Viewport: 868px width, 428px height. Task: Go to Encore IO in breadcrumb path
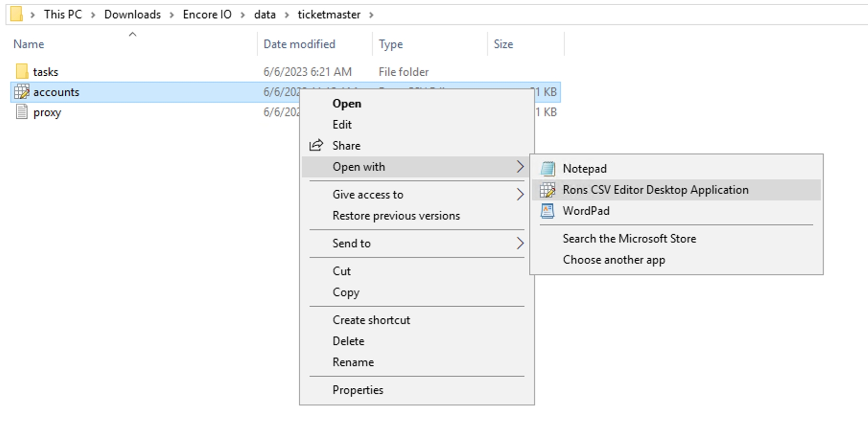click(207, 15)
